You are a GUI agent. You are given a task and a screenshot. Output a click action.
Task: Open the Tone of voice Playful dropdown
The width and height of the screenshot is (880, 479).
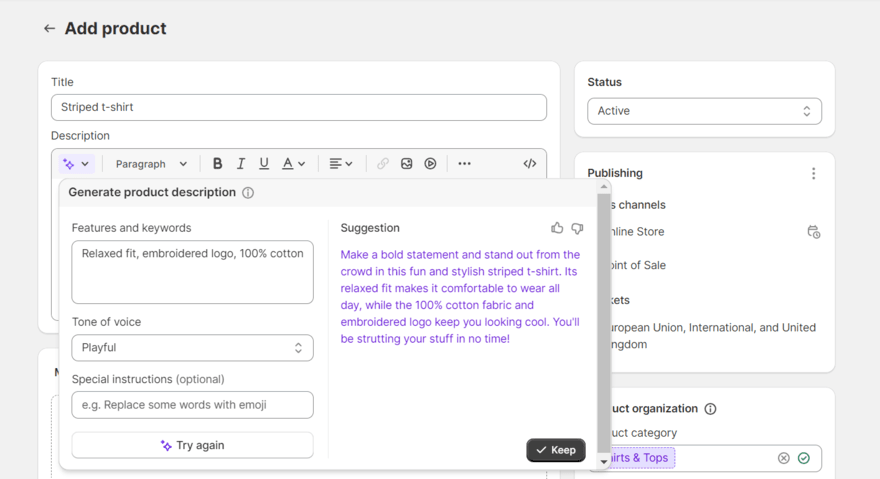(x=192, y=348)
